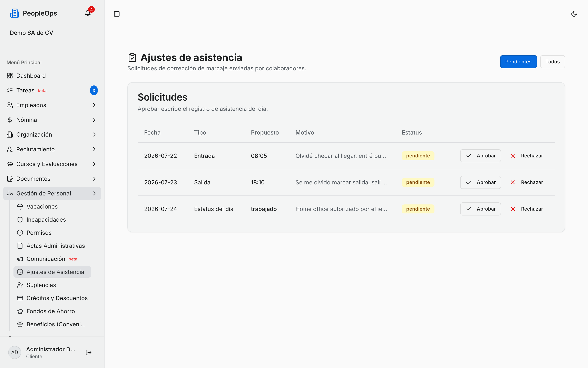Expand the Reclutamiento chevron
This screenshot has height=368, width=588.
94,149
